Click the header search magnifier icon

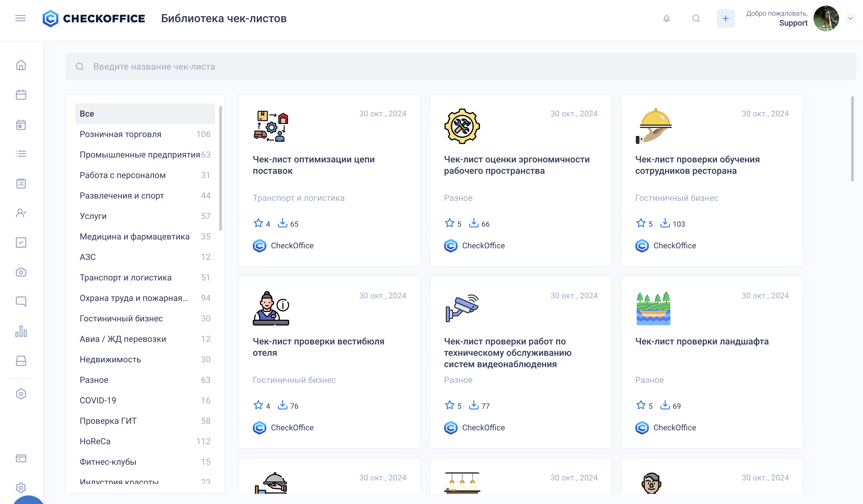pyautogui.click(x=696, y=18)
